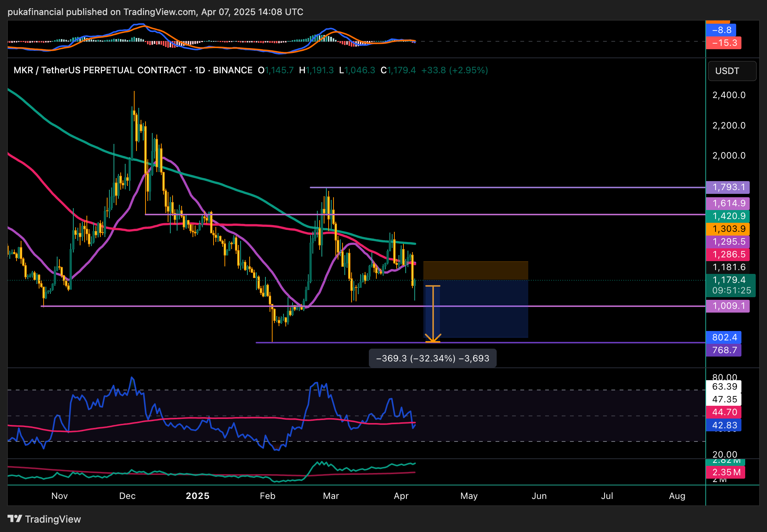The image size is (767, 532).
Task: Click the RSI 42.83 value label
Action: click(x=723, y=425)
